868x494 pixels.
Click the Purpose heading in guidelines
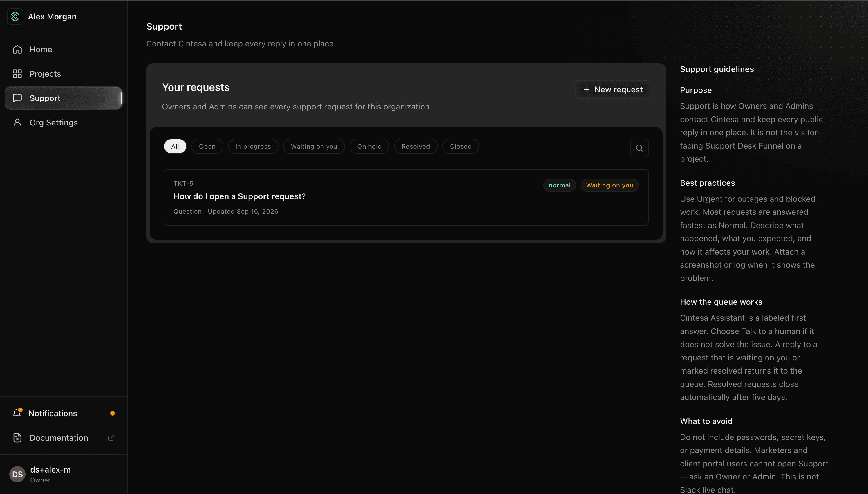point(696,90)
